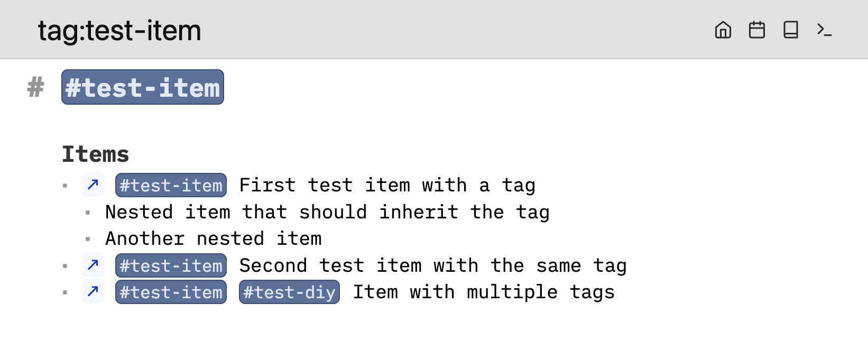Open the terminal command palette icon
868x349 pixels.
pos(824,30)
